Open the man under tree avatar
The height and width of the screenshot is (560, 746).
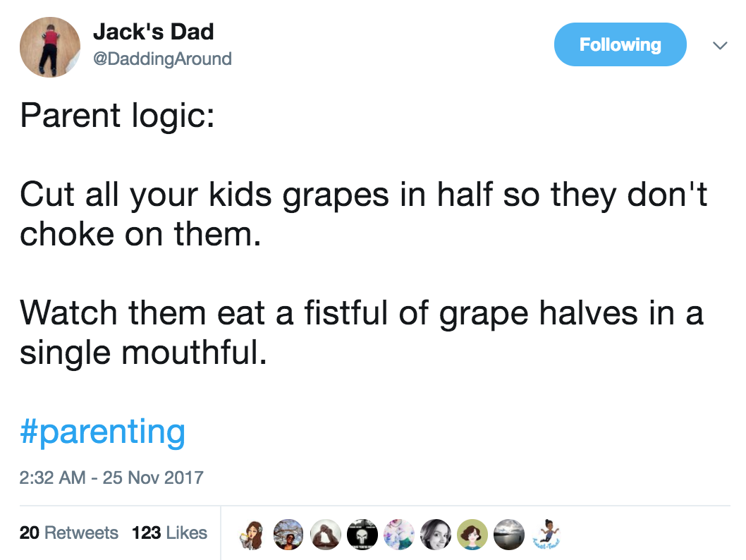(289, 535)
